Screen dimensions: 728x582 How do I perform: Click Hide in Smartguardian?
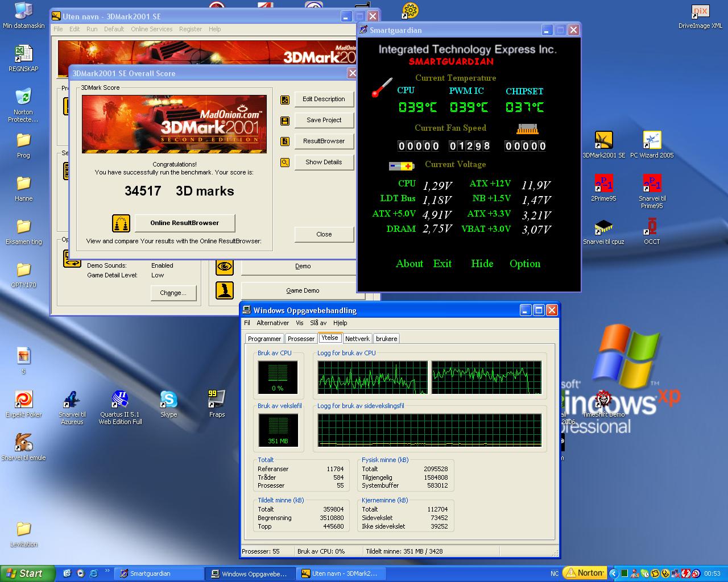[x=482, y=264]
